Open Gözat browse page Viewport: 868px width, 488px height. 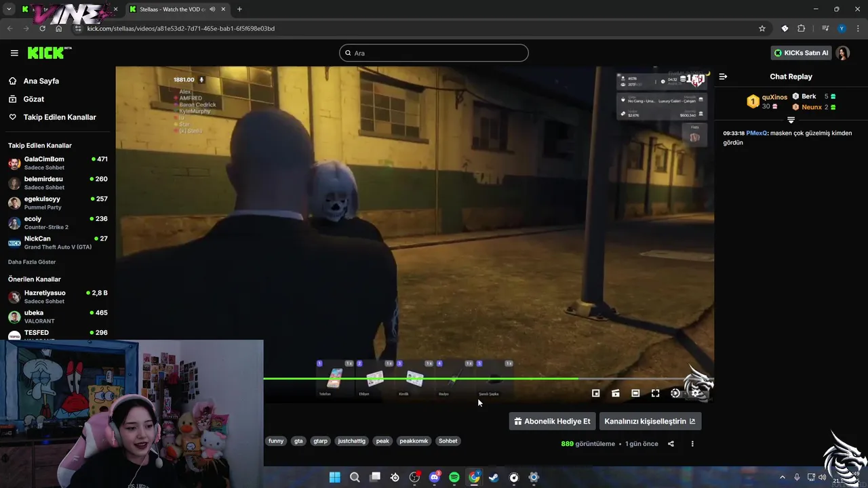click(x=34, y=99)
